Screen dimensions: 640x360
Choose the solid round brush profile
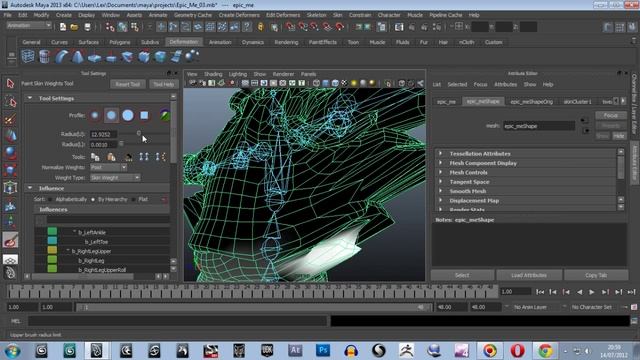click(128, 116)
